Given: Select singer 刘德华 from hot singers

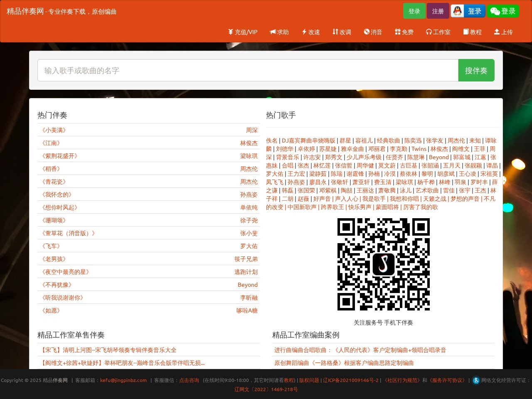Looking at the screenshot, I should click(x=284, y=149).
